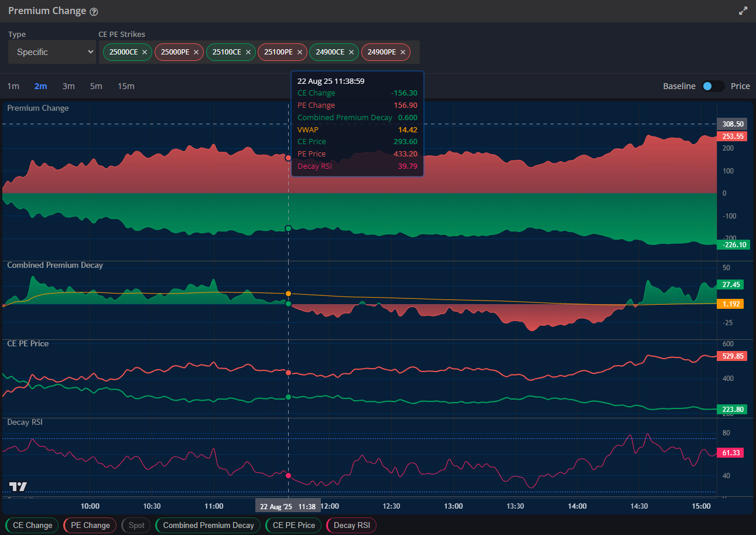Remove the 24900PE strike chip
The width and height of the screenshot is (756, 535).
pyautogui.click(x=403, y=52)
